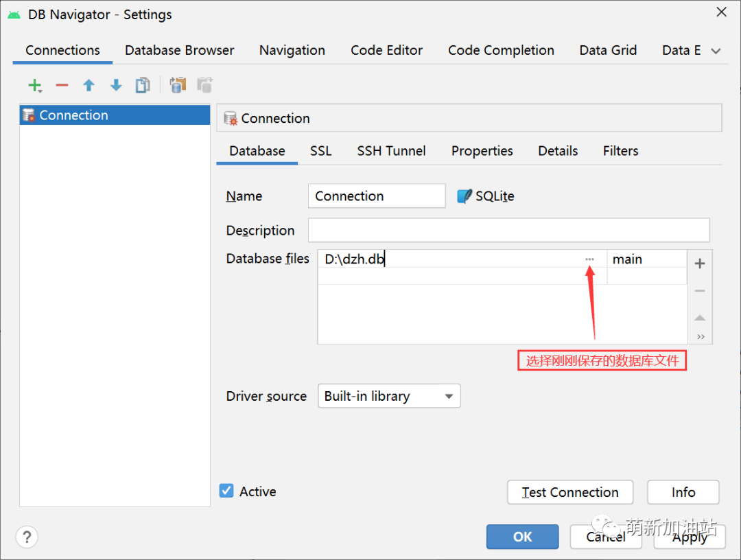The width and height of the screenshot is (741, 560).
Task: Move connection up with blue arrow
Action: click(89, 86)
